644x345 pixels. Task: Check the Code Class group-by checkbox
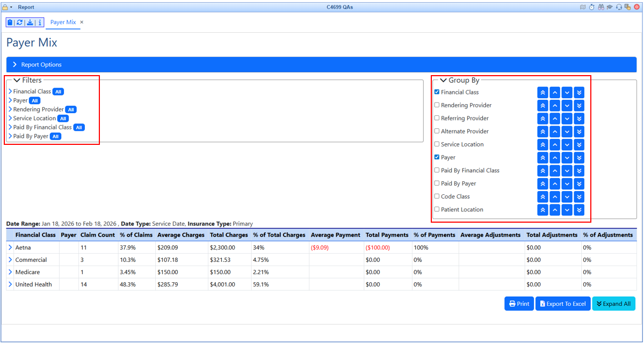pyautogui.click(x=437, y=196)
